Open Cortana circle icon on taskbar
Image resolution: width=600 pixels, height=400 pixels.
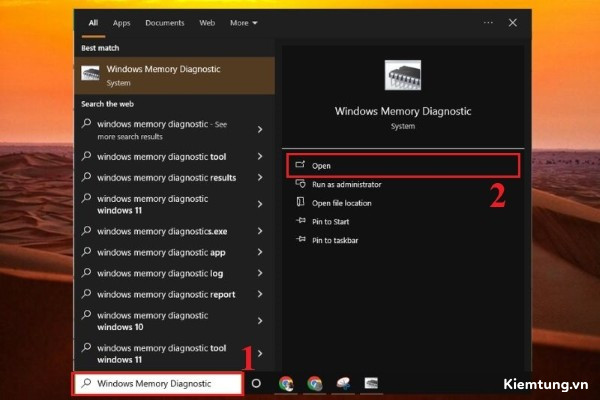pyautogui.click(x=256, y=383)
